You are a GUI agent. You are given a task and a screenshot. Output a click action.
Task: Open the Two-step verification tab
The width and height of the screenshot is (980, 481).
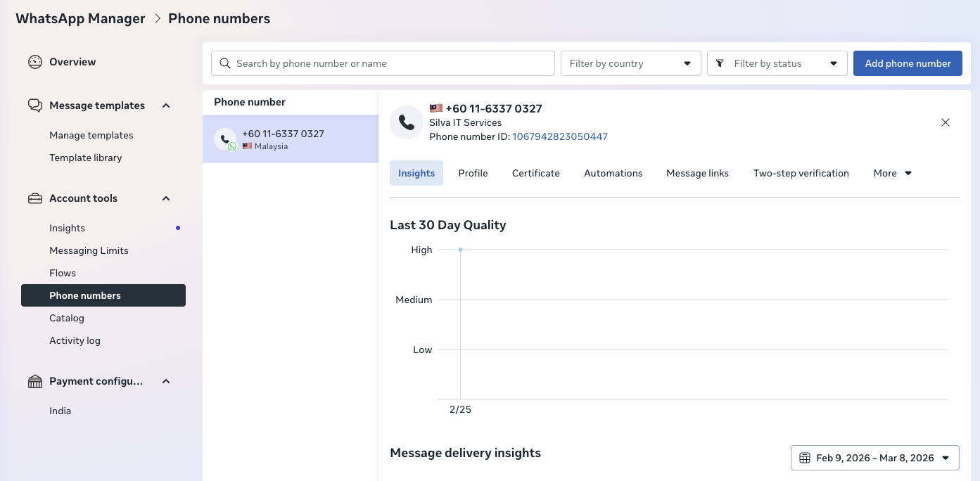click(x=801, y=173)
